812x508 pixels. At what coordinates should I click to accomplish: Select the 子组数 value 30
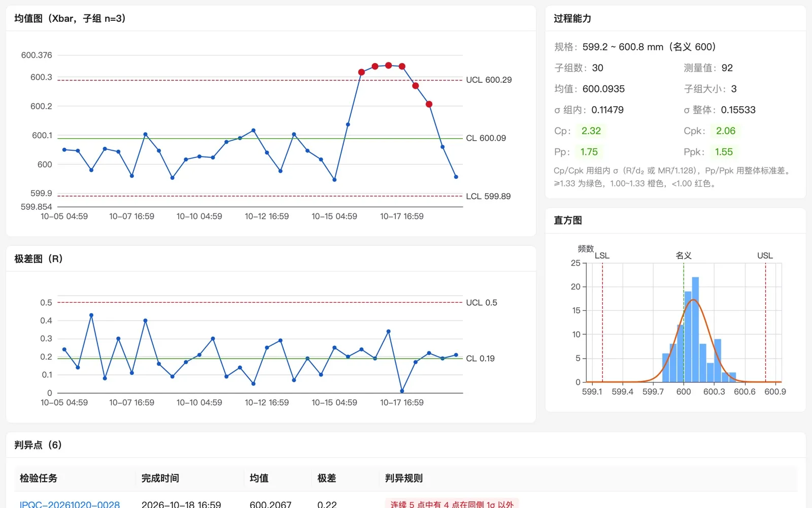[598, 68]
